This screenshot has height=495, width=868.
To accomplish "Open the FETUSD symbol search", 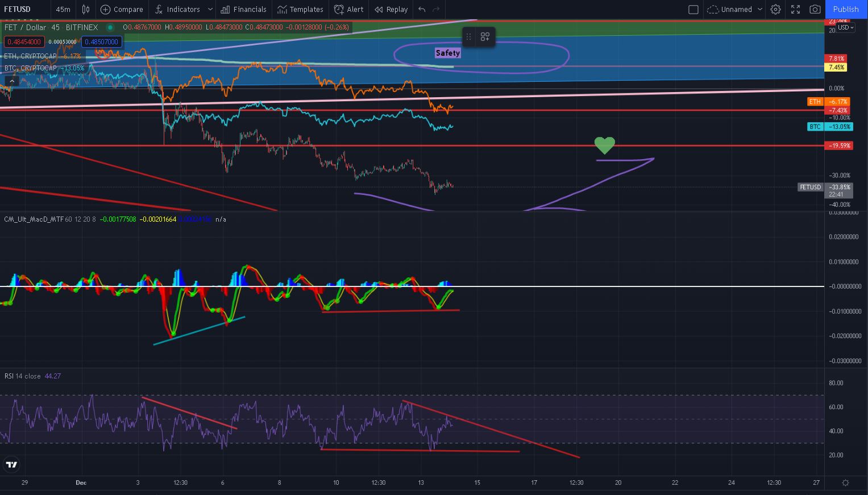I will 18,9.
